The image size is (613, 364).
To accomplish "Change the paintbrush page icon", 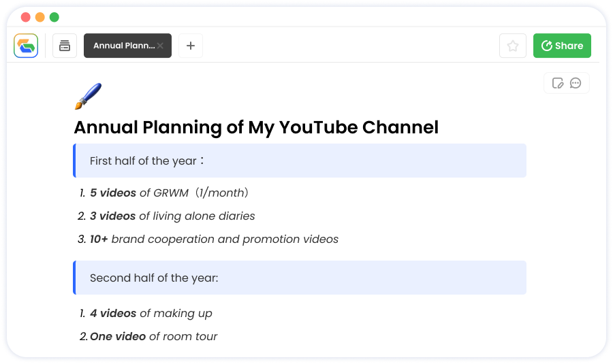I will point(89,97).
